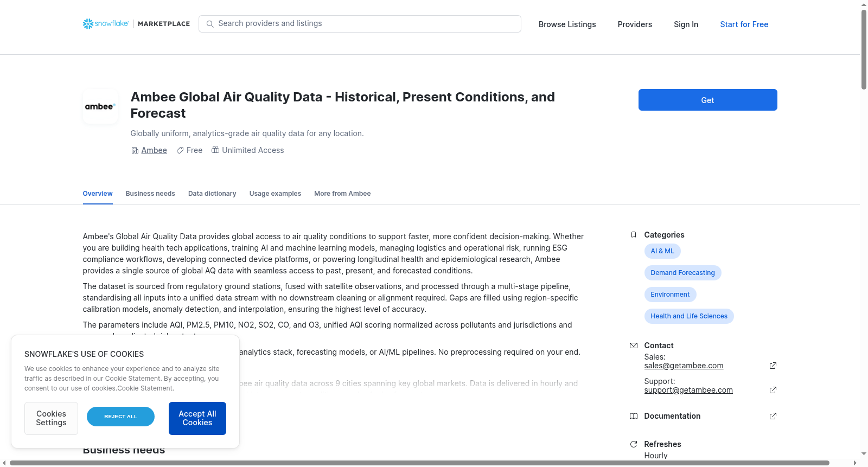Click the scroll left arrow
Image resolution: width=868 pixels, height=467 pixels.
click(4, 463)
